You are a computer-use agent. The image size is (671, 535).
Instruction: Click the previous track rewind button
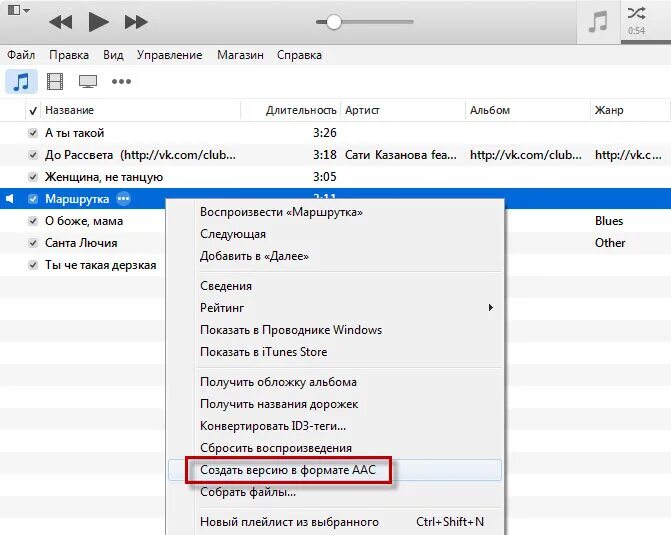coord(60,22)
